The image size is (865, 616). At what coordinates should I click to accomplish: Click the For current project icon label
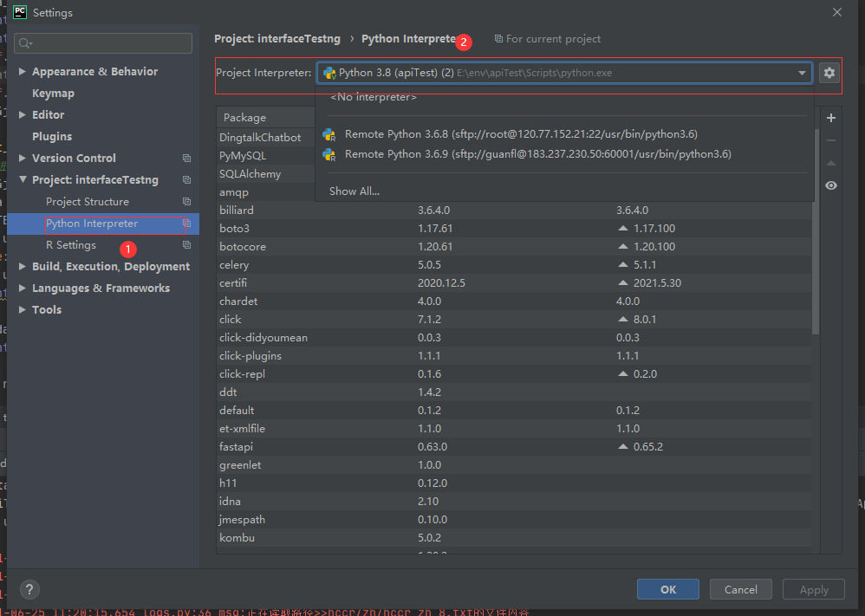pos(547,39)
